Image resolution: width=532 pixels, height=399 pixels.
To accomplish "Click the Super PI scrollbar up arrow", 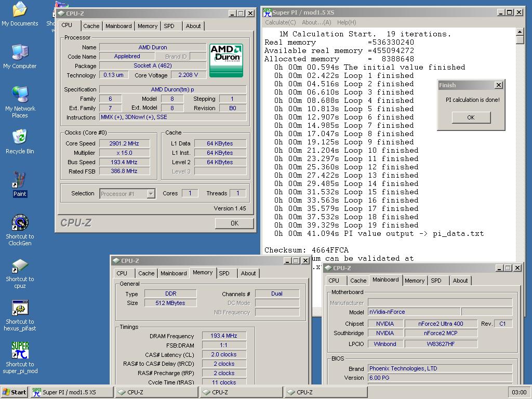I will [x=520, y=32].
